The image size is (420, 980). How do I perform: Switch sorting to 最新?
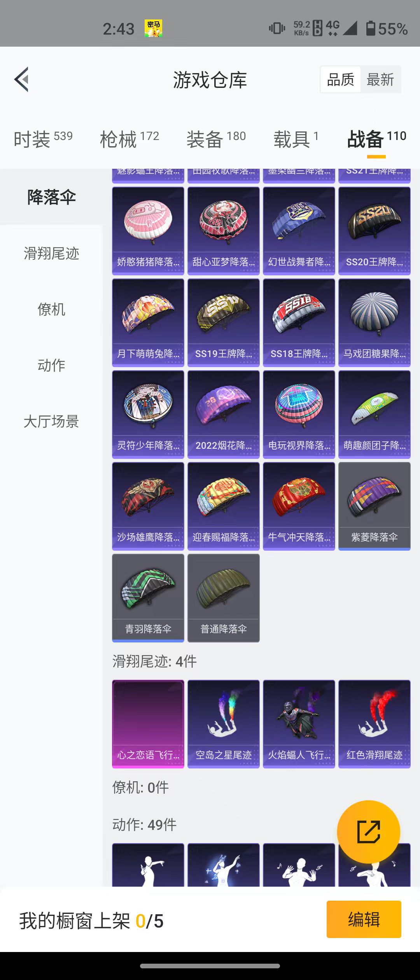(380, 80)
